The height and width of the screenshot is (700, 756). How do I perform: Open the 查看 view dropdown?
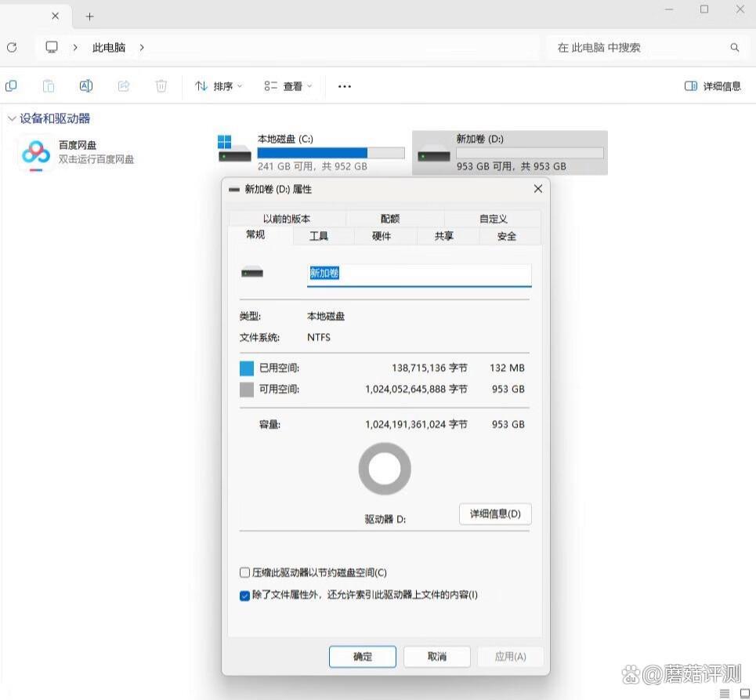click(288, 86)
